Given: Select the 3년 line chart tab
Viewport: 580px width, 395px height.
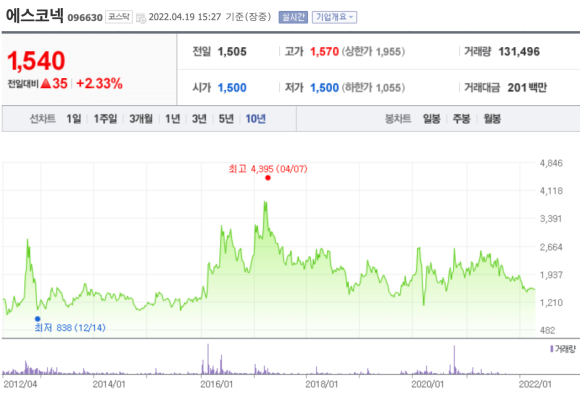Looking at the screenshot, I should 199,119.
